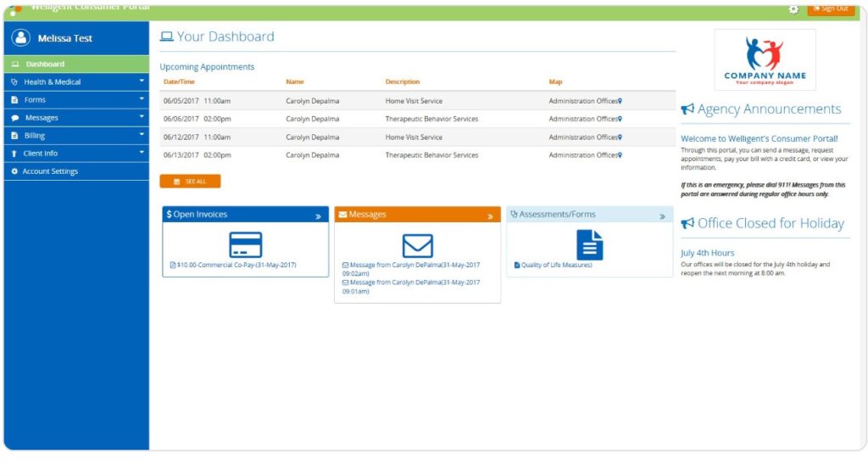The height and width of the screenshot is (476, 868).
Task: Expand the Messages panel chevron
Action: (x=490, y=216)
